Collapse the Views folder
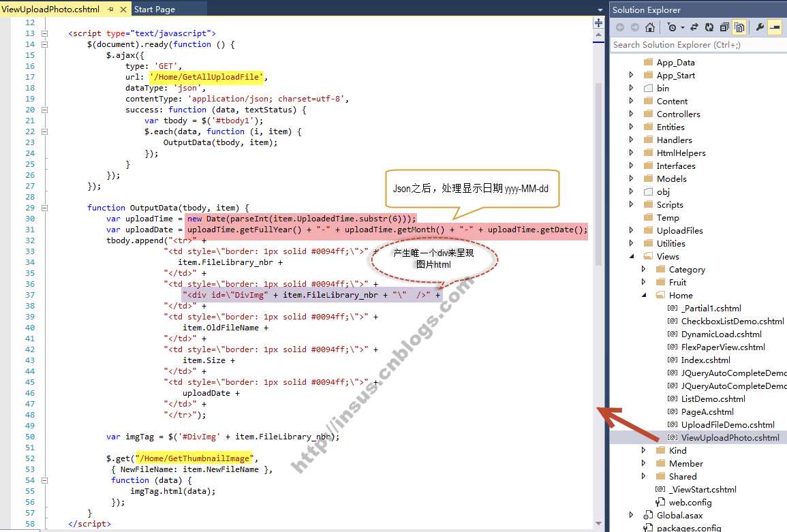This screenshot has width=787, height=532. pos(632,257)
